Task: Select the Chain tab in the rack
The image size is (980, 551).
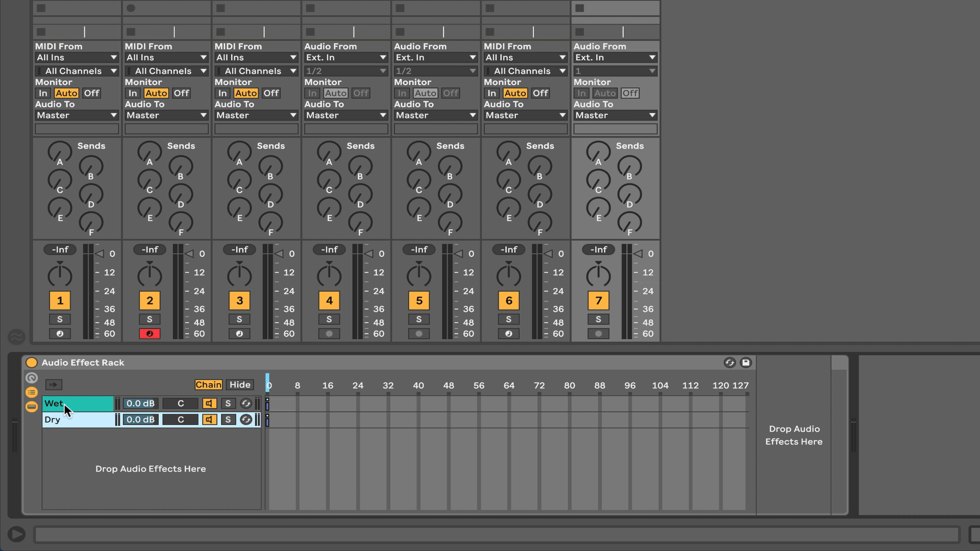Action: (208, 385)
